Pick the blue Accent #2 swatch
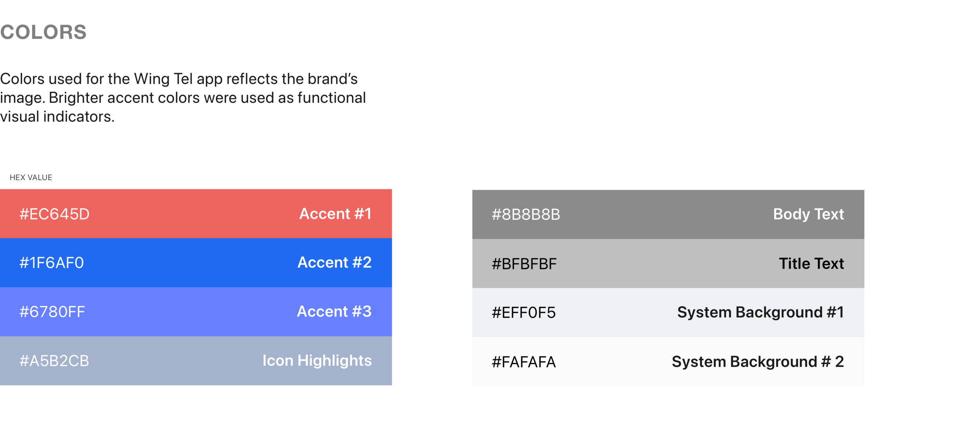This screenshot has width=980, height=434. point(196,263)
